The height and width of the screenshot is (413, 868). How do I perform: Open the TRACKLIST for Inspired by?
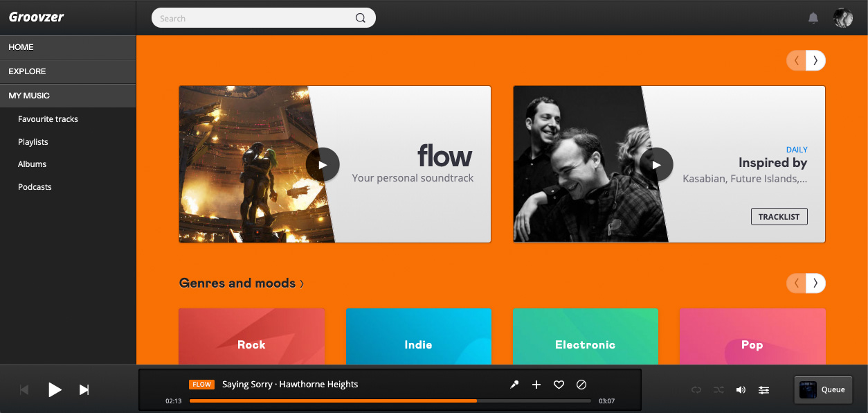(x=779, y=216)
